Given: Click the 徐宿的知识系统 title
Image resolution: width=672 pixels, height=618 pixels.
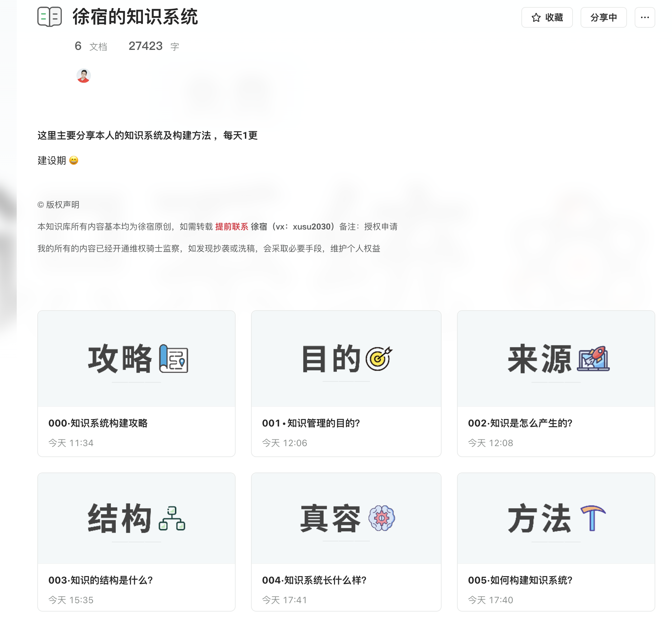Looking at the screenshot, I should [x=135, y=17].
